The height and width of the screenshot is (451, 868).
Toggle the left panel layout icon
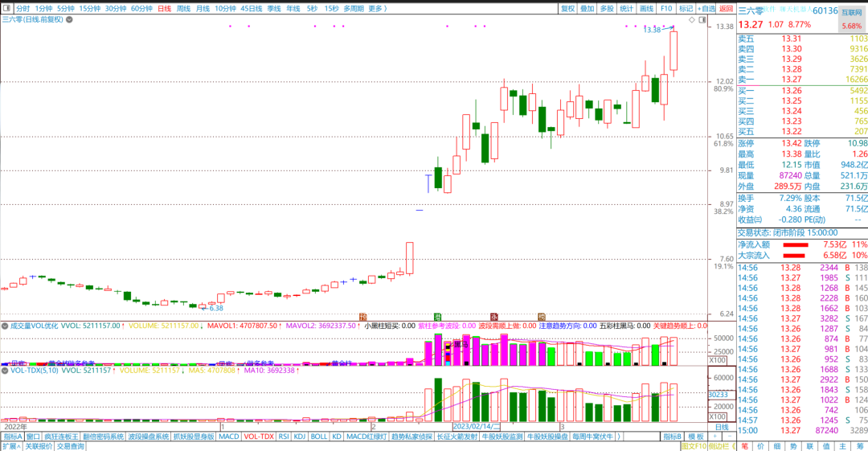tap(6, 8)
